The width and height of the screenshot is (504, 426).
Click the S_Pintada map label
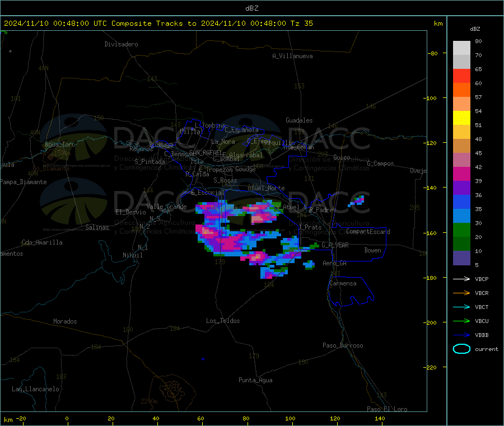click(150, 162)
